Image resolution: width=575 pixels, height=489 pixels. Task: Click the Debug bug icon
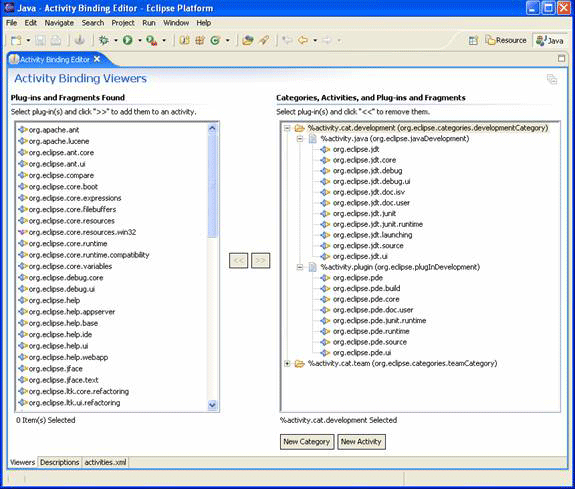click(104, 40)
